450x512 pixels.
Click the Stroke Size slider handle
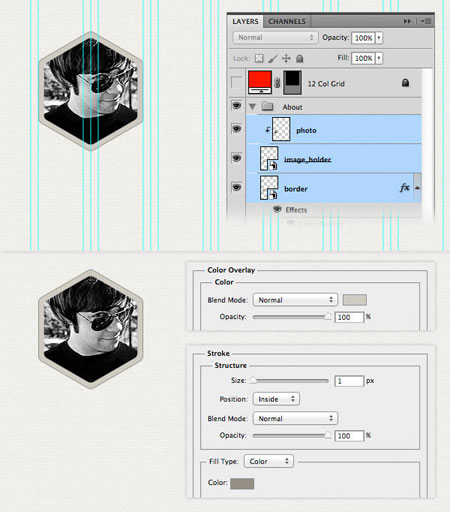(x=253, y=380)
